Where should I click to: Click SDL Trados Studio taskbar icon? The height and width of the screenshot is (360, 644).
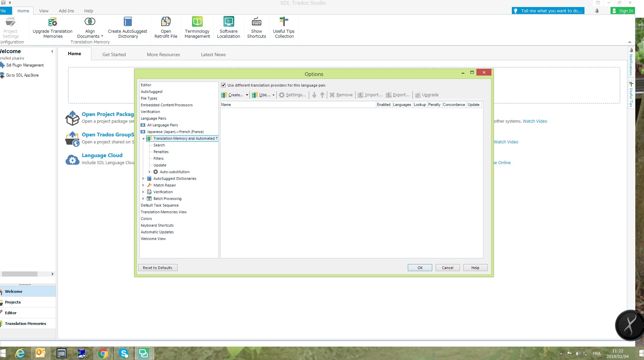pyautogui.click(x=144, y=353)
